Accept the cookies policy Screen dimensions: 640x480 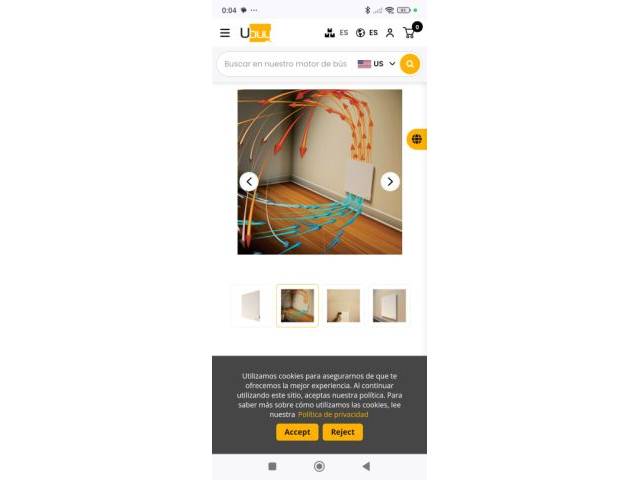297,432
